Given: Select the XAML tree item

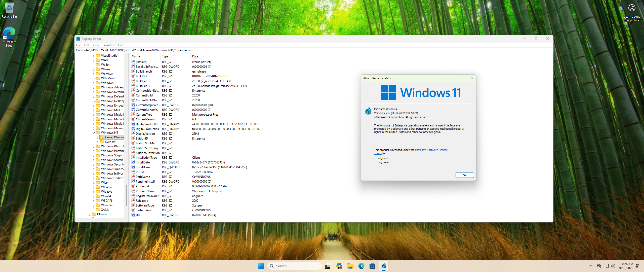Looking at the screenshot, I should 105,210.
